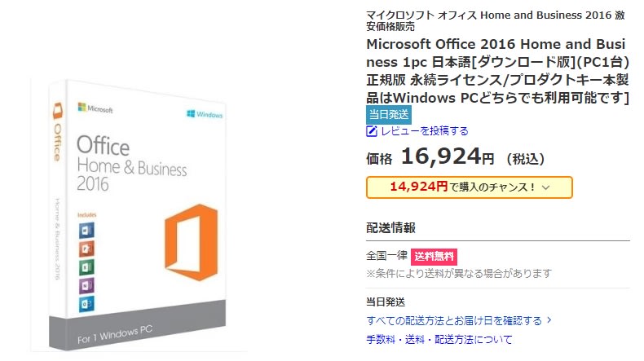Click the Windows logo on the box
The image size is (644, 361).
tap(205, 115)
